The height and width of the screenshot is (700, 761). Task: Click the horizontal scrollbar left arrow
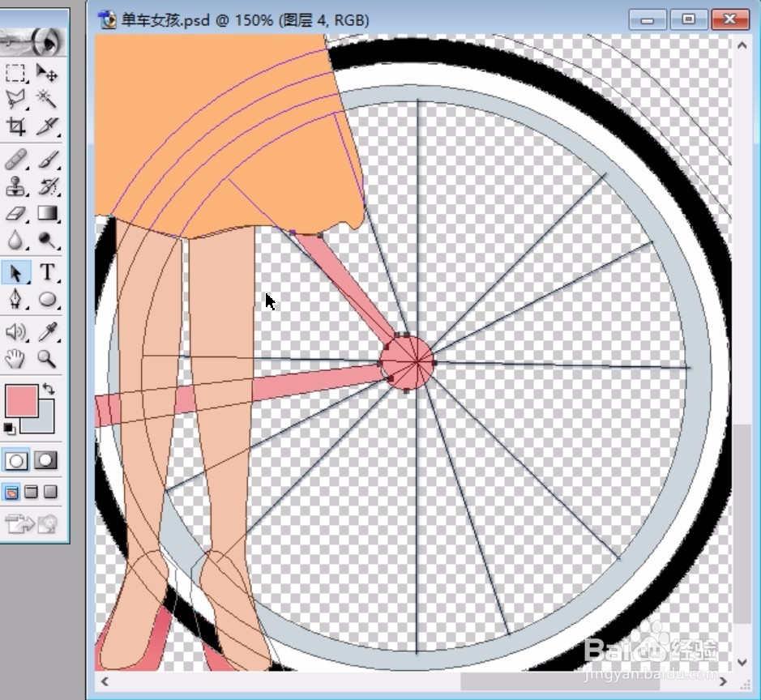pos(105,681)
